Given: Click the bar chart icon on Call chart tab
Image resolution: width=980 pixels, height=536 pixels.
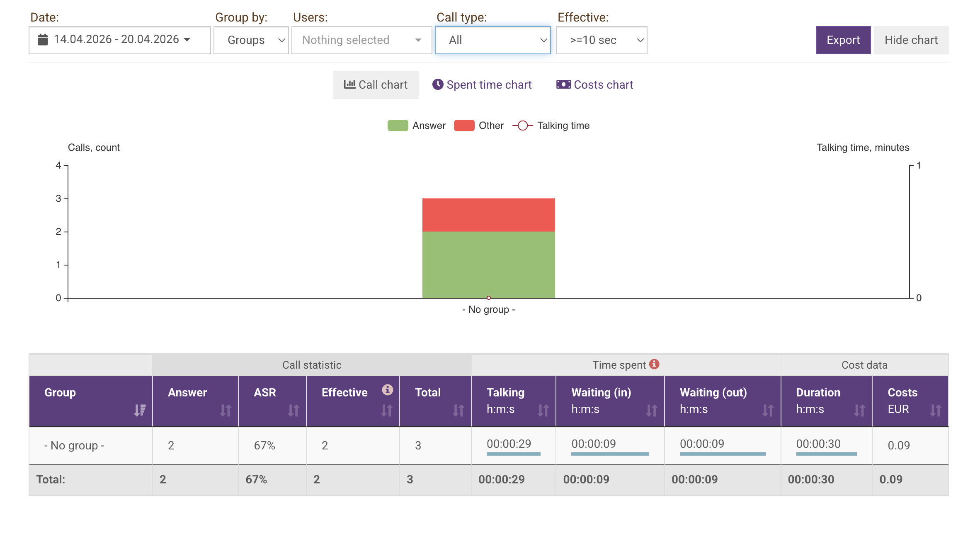Looking at the screenshot, I should (349, 85).
